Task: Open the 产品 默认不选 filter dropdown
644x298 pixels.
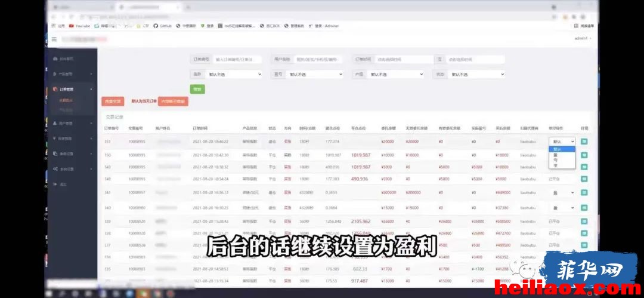Action: 395,75
